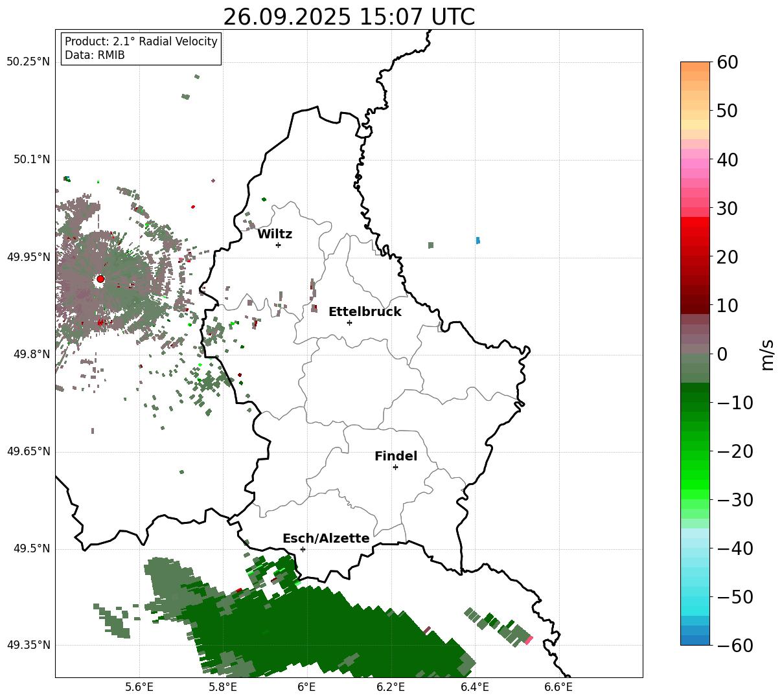Click the 50.25°N latitude label
The image size is (782, 700).
(x=28, y=62)
